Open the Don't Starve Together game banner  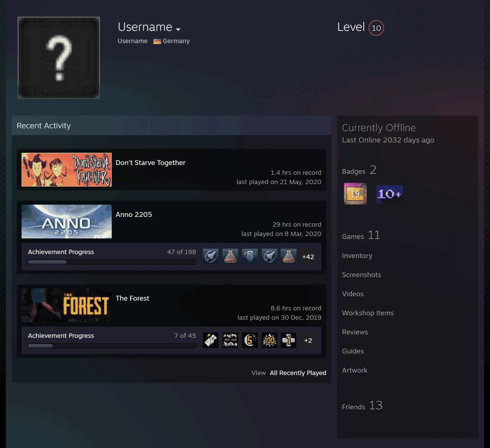point(67,170)
